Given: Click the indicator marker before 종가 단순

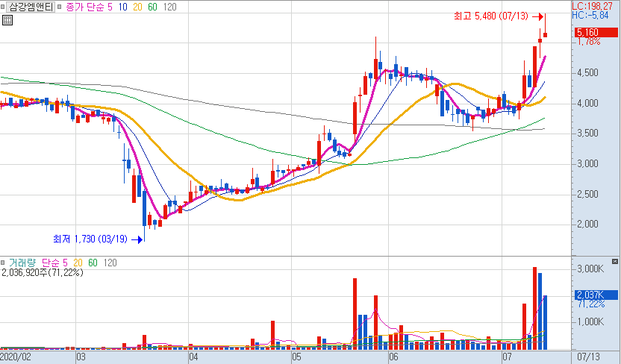Looking at the screenshot, I should [60, 7].
